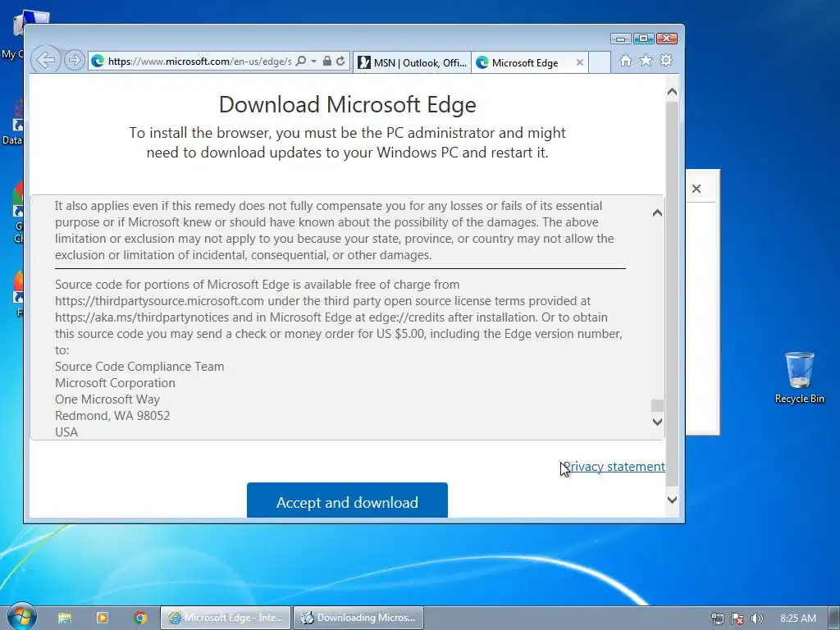Click the Source Code Compliance Team line
840x630 pixels.
point(139,367)
